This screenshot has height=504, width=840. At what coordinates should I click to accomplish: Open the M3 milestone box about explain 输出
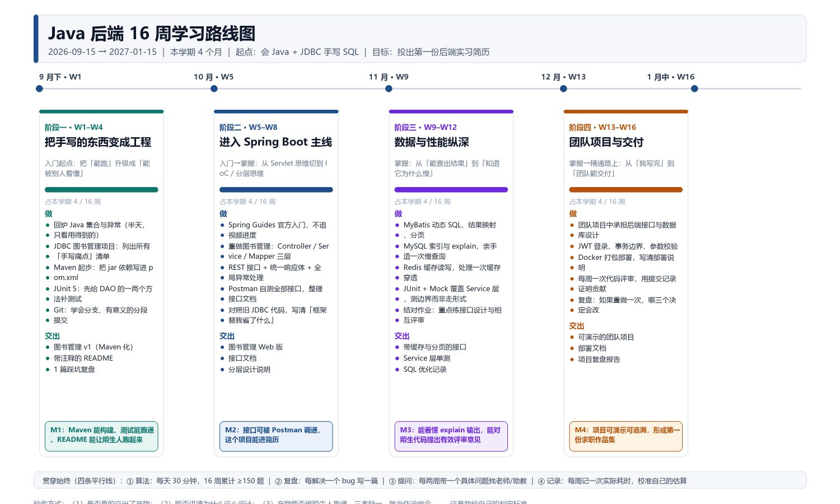pos(451,436)
